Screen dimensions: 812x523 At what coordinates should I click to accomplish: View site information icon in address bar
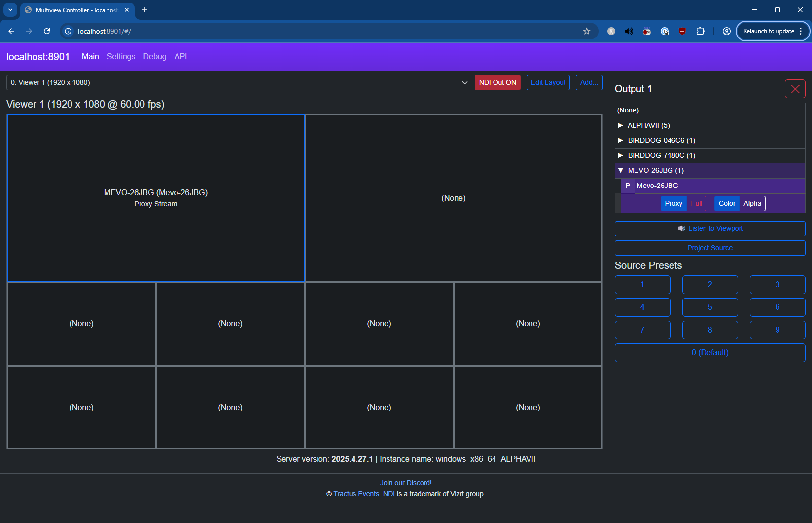pyautogui.click(x=68, y=31)
